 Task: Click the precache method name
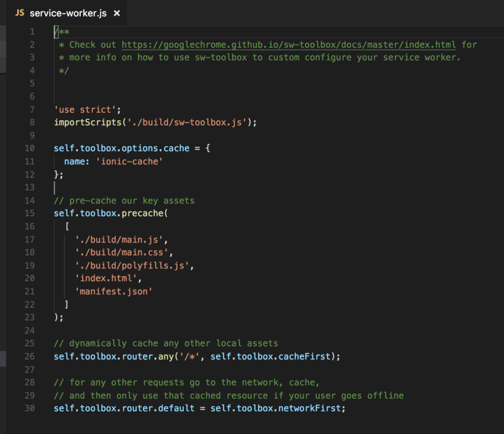(x=142, y=213)
